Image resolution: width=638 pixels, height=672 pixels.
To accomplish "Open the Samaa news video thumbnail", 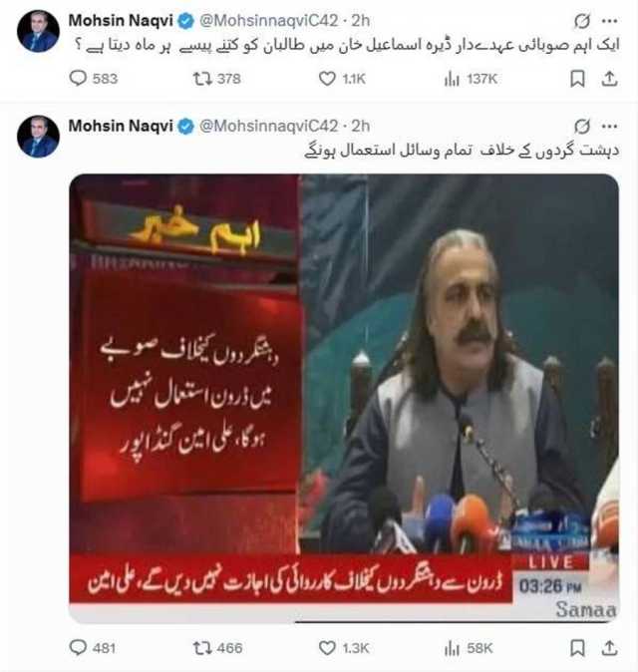I will (344, 398).
